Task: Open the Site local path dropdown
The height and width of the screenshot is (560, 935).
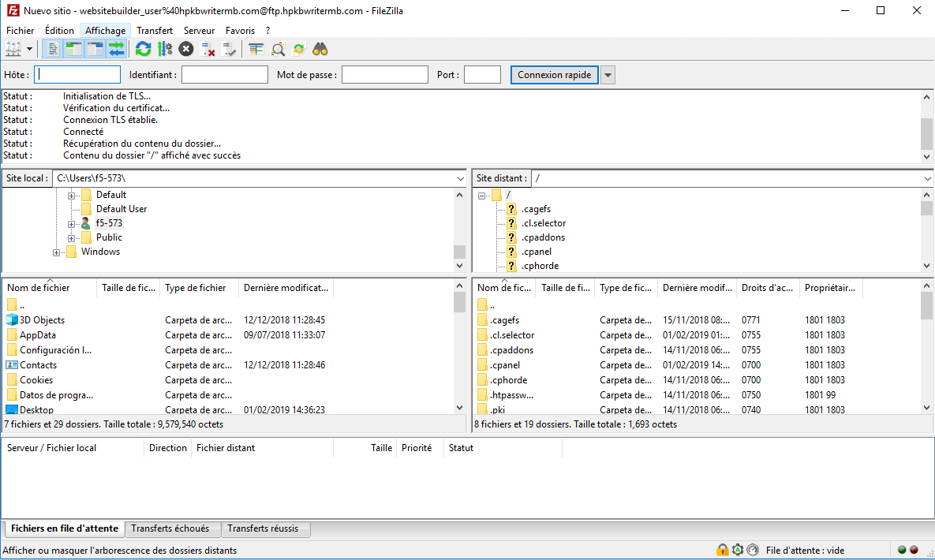Action: point(460,178)
